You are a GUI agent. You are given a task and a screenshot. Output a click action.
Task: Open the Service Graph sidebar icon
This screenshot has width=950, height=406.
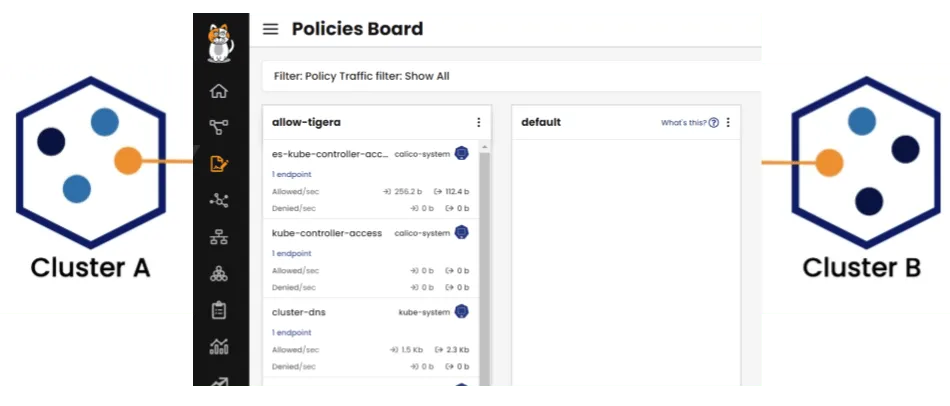(219, 127)
